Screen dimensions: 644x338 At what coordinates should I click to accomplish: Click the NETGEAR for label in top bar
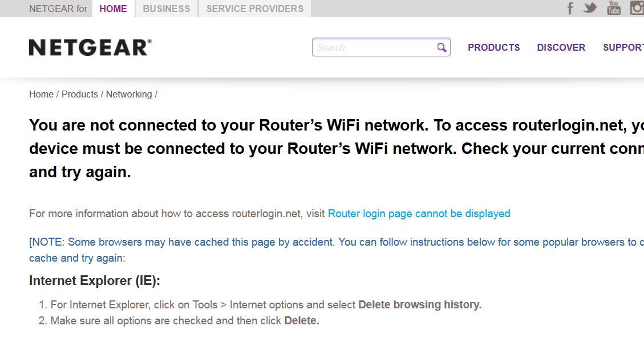pos(58,9)
